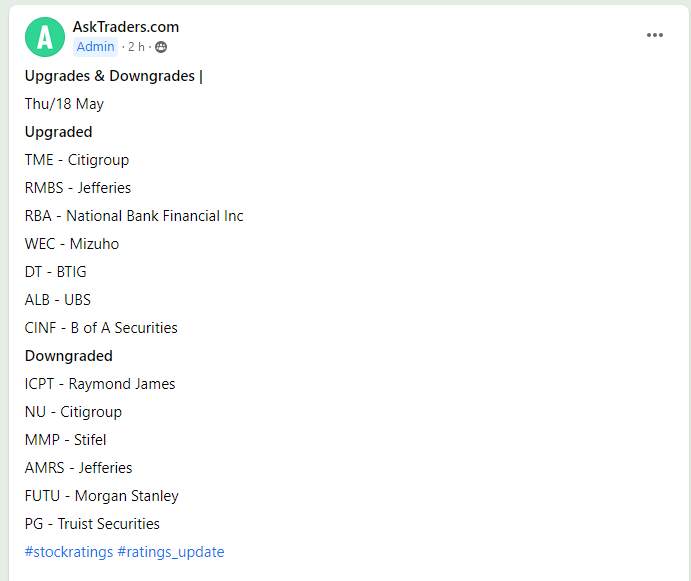Click the "WEC - Mizuho" entry
The width and height of the screenshot is (691, 581).
[72, 244]
